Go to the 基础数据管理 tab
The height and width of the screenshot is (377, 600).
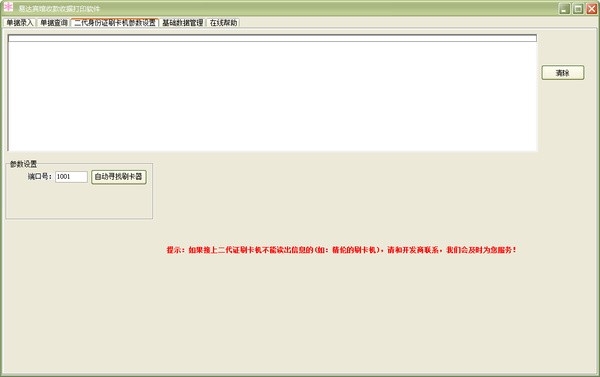[183, 23]
